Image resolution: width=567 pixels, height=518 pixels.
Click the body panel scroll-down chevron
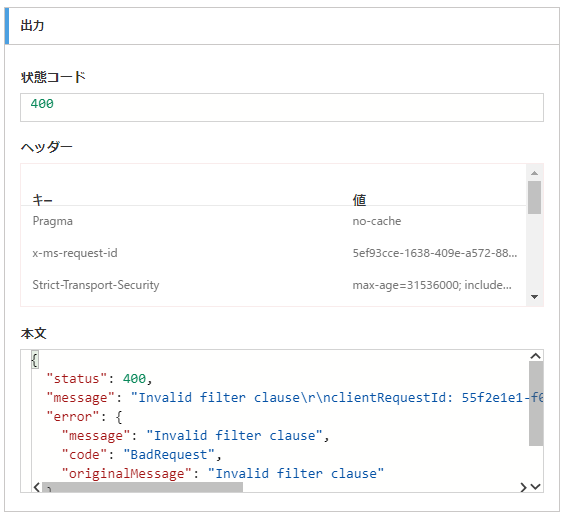[536, 487]
